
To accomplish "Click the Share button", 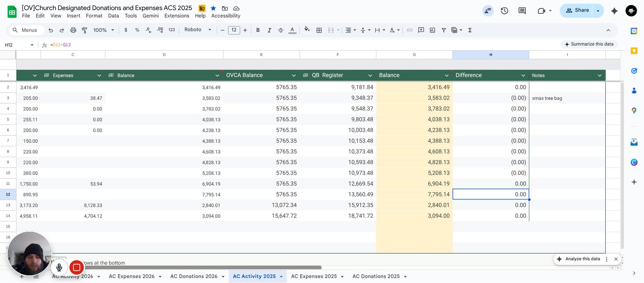I will 578,10.
